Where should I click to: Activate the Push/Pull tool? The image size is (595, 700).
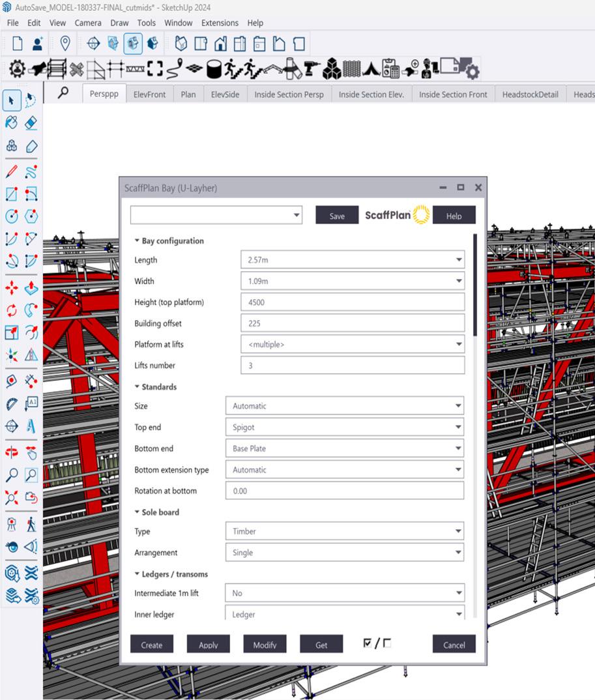(x=31, y=288)
